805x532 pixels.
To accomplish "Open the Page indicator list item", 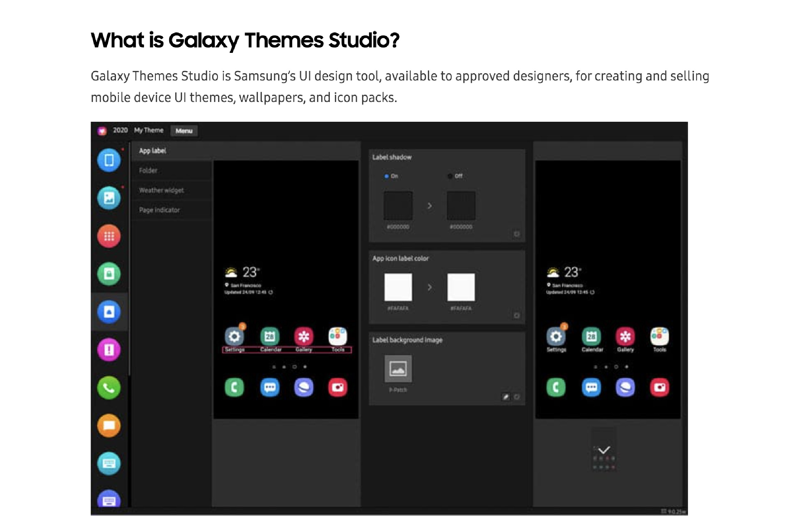I will click(159, 210).
